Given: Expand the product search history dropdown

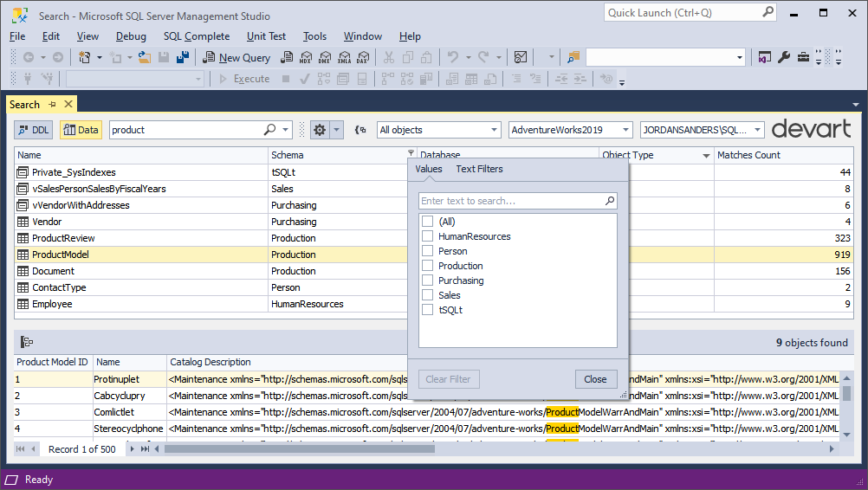Looking at the screenshot, I should pos(286,130).
